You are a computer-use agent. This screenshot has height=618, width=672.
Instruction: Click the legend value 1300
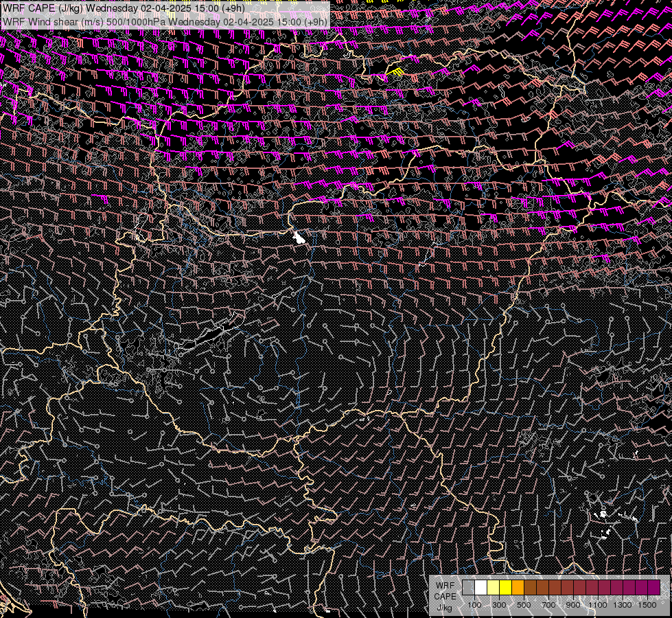(623, 605)
